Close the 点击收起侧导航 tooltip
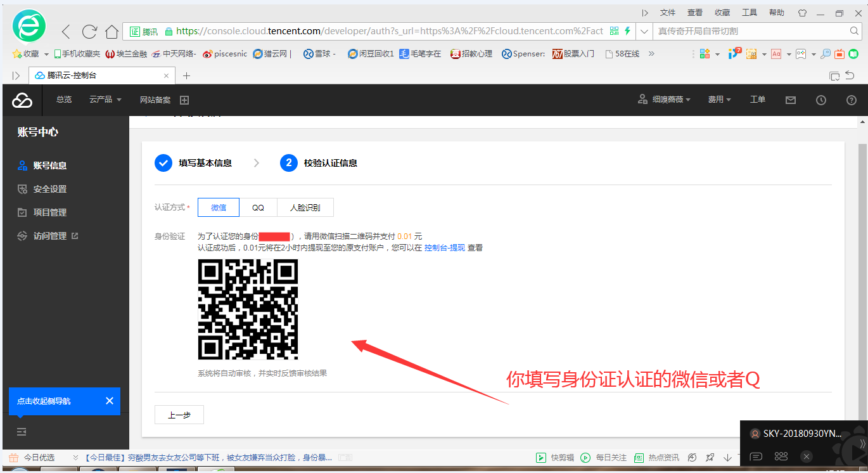 (x=109, y=401)
